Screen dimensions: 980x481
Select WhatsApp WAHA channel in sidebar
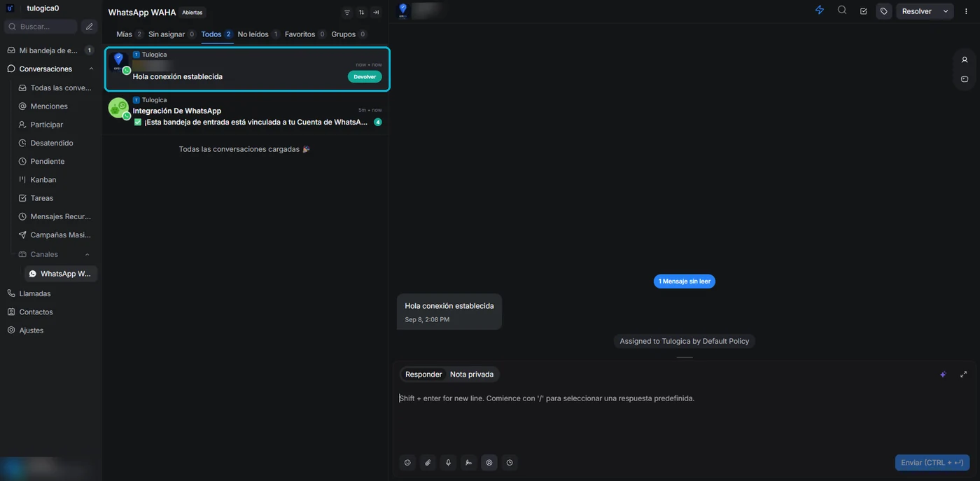pos(61,274)
